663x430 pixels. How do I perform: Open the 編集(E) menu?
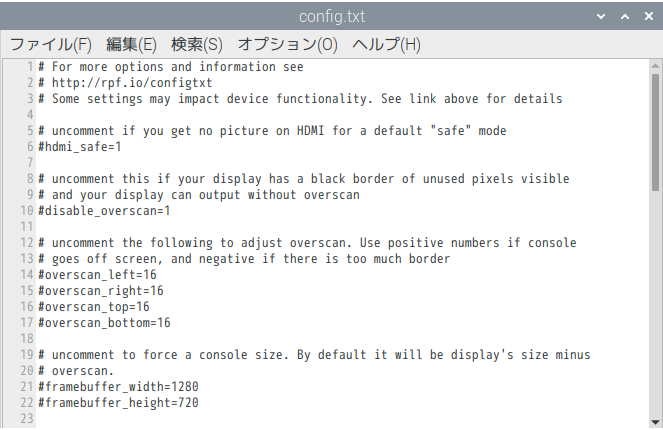[131, 45]
